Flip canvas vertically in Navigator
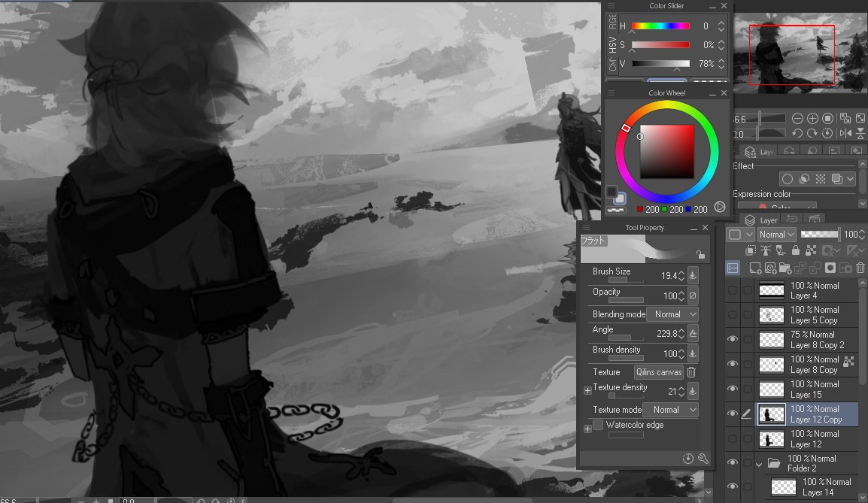Screen dimensions: 868x503 pyautogui.click(x=860, y=133)
